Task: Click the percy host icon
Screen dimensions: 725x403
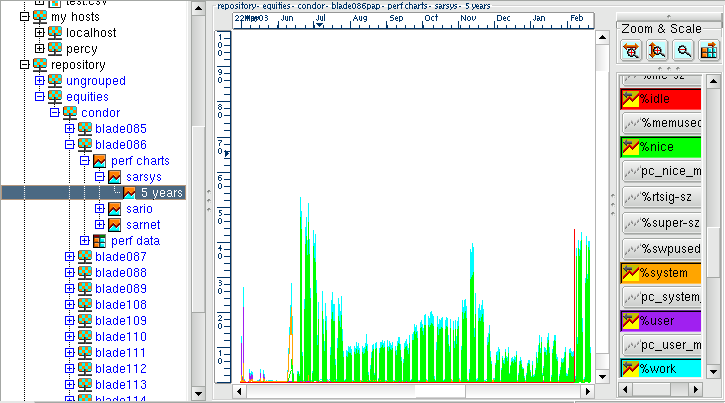Action: click(55, 49)
